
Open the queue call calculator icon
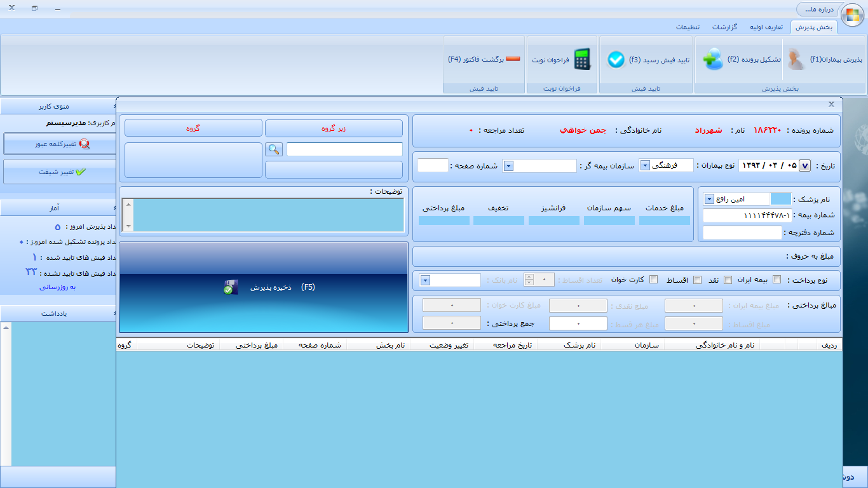pyautogui.click(x=581, y=59)
